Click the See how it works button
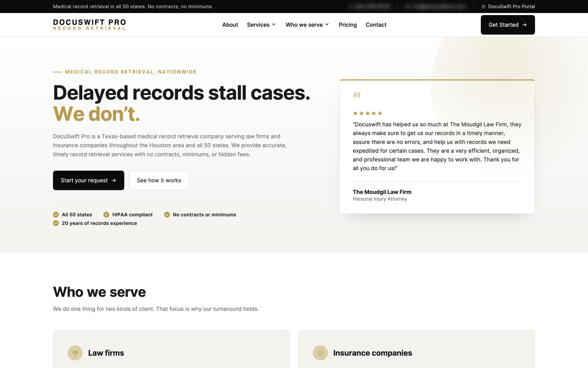 [159, 180]
